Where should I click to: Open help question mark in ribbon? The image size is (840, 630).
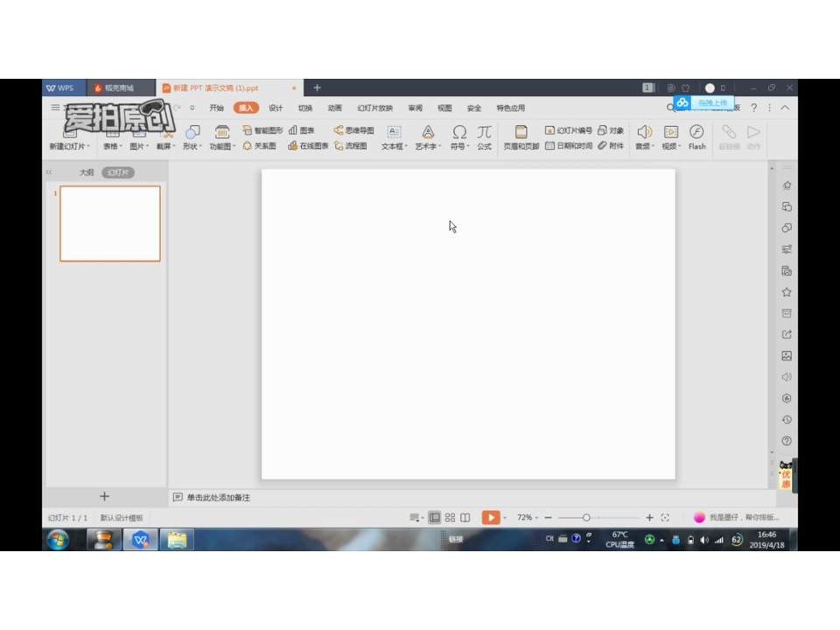click(x=753, y=108)
